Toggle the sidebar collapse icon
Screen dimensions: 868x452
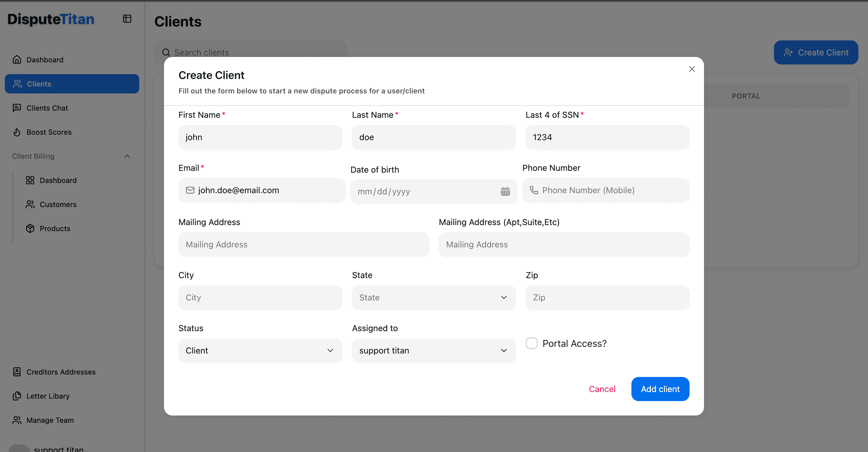pos(127,19)
